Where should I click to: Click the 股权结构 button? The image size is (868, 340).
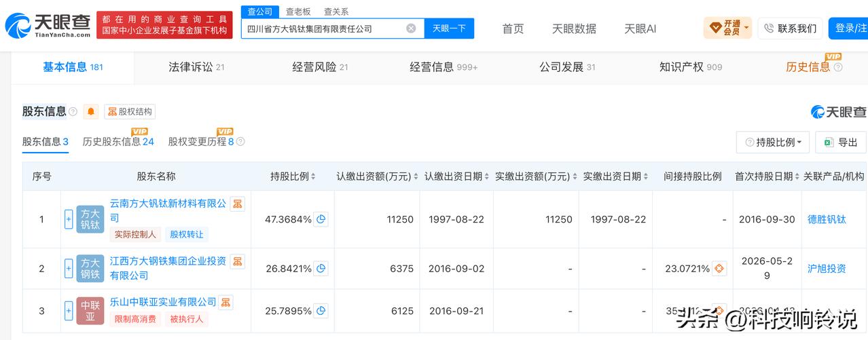point(130,111)
